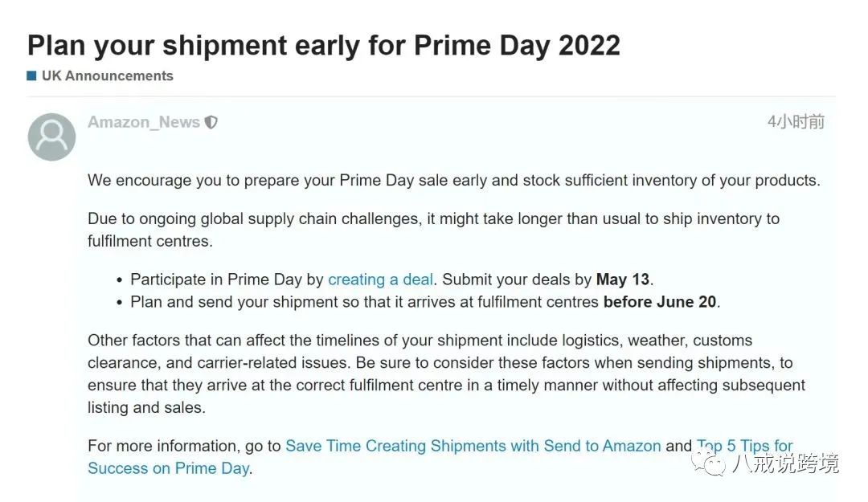Image resolution: width=868 pixels, height=502 pixels.
Task: Open the "creating a deal" link
Action: coord(380,279)
